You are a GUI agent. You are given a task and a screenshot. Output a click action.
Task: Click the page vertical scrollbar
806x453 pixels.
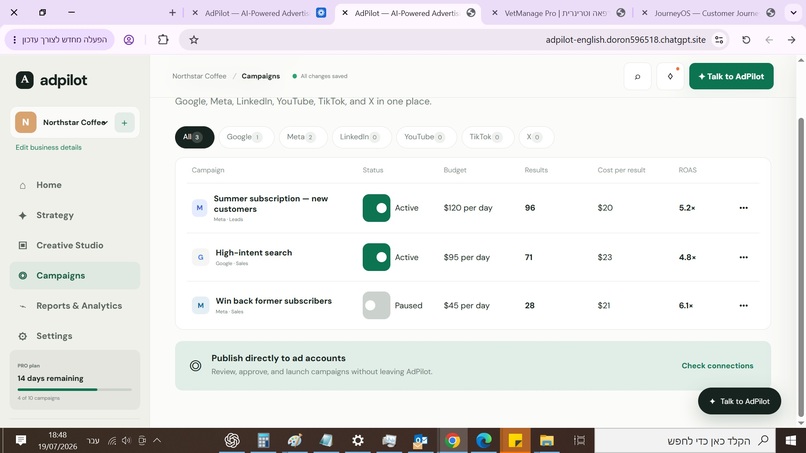tap(800, 267)
